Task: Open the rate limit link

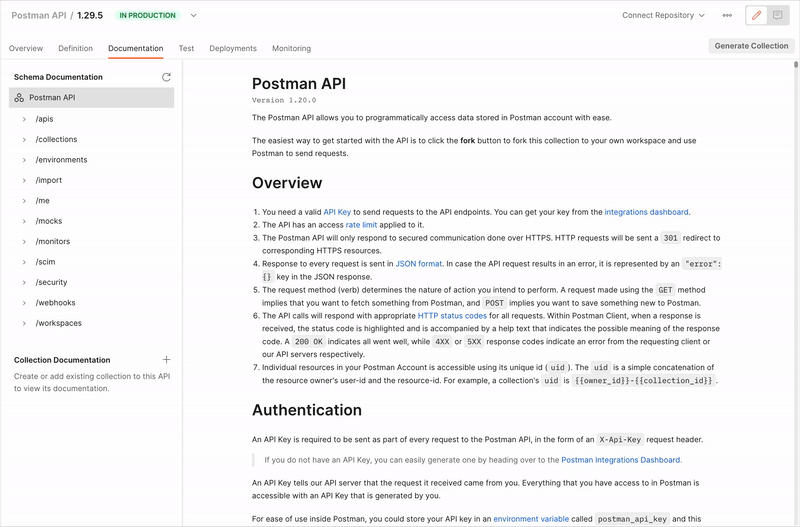Action: (361, 225)
